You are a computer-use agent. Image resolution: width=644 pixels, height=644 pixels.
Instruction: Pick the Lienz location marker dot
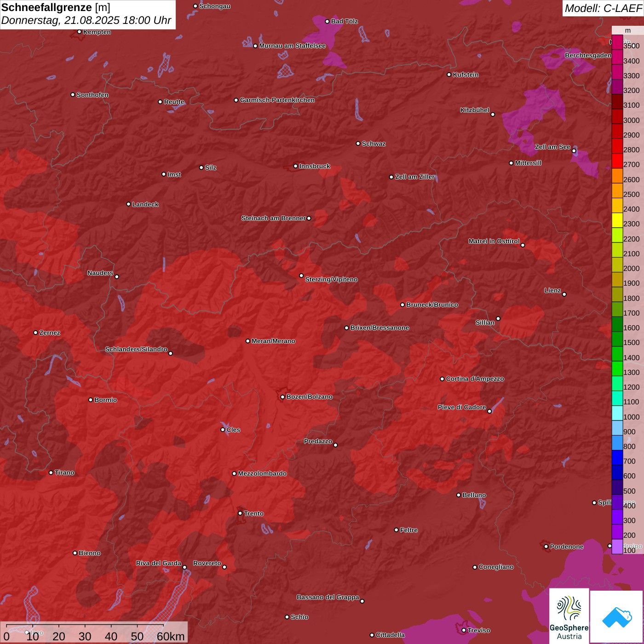tap(564, 294)
